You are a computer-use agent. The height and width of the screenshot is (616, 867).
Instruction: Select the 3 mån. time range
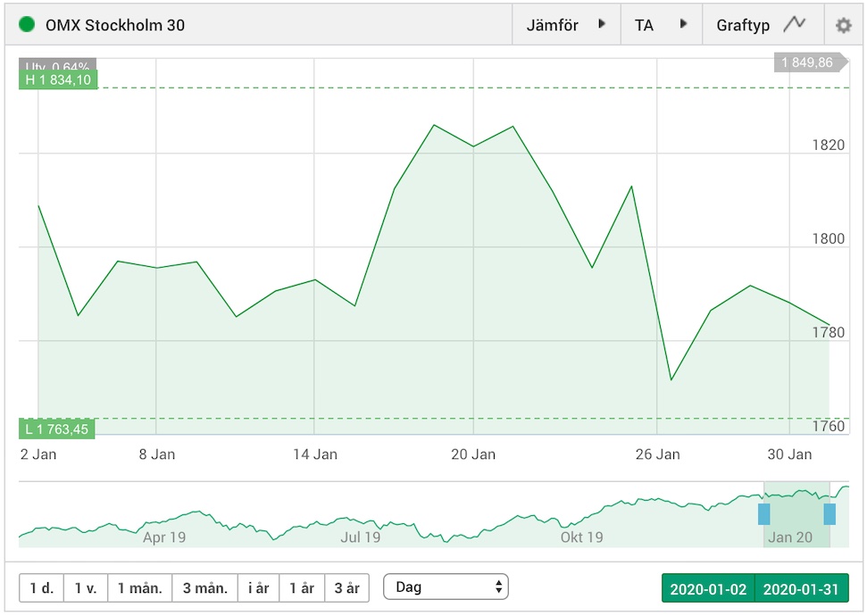pos(205,587)
